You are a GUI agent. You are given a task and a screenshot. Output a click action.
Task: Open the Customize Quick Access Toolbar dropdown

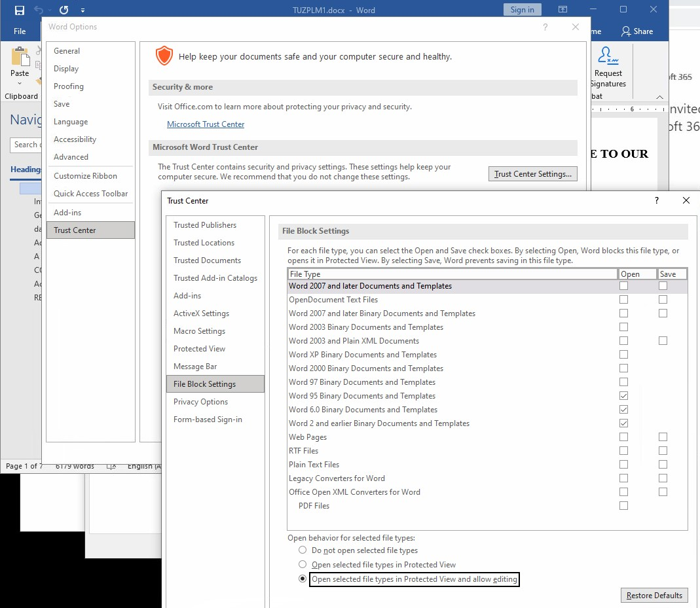coord(83,10)
